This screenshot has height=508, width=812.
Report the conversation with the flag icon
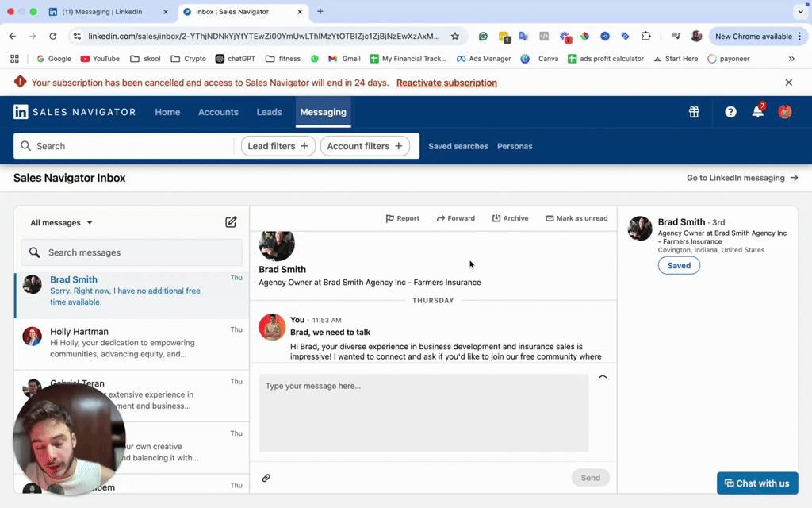coord(402,217)
